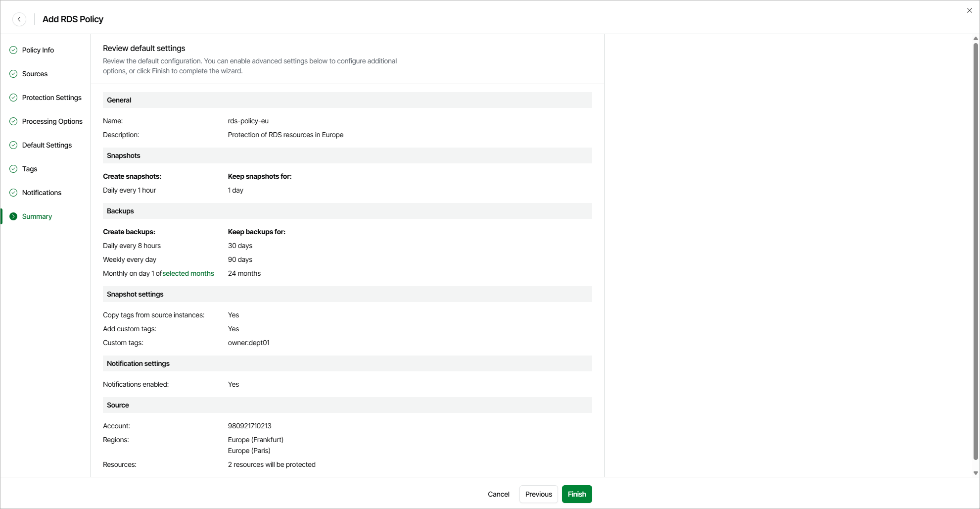The image size is (980, 509).
Task: Switch to the Protection Settings step
Action: [51, 98]
